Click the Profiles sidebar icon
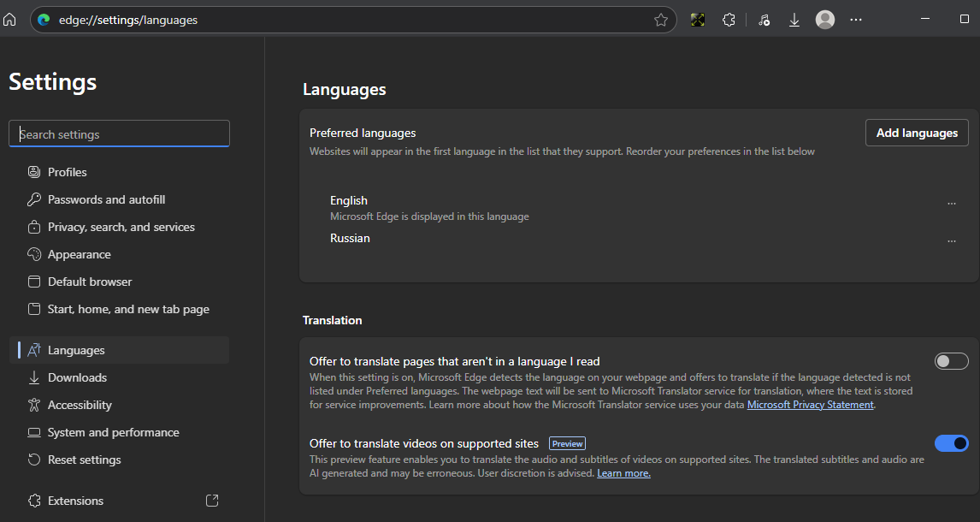 tap(34, 172)
